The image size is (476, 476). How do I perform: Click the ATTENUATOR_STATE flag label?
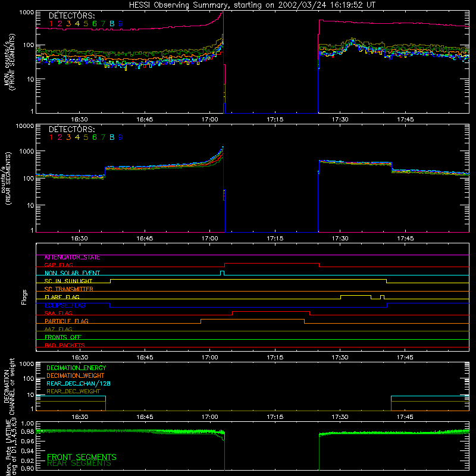72,258
